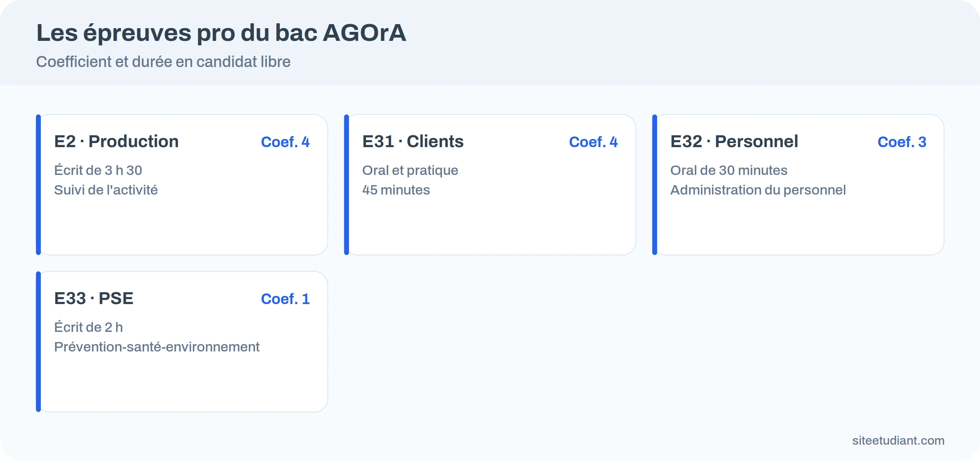
Task: Select the 'E2 · Production' card heading
Action: 116,141
